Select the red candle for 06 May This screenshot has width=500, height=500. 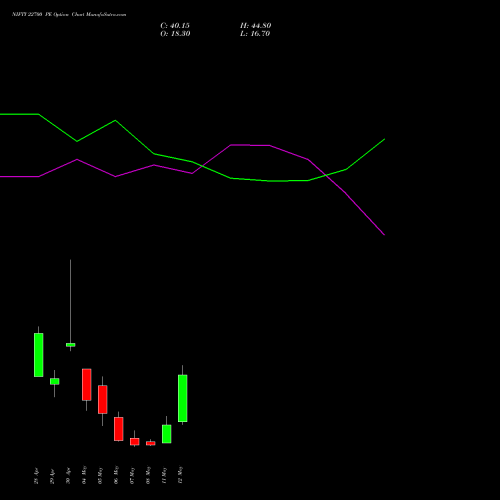click(x=119, y=429)
